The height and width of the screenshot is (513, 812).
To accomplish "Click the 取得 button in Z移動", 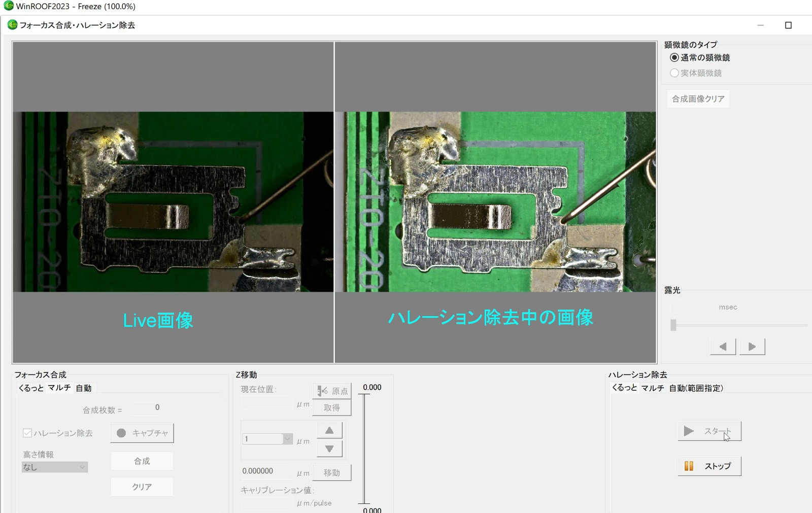I will (332, 407).
